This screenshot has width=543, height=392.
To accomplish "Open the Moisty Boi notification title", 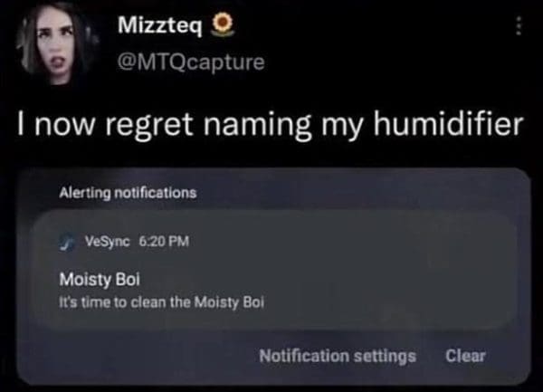I will click(100, 279).
